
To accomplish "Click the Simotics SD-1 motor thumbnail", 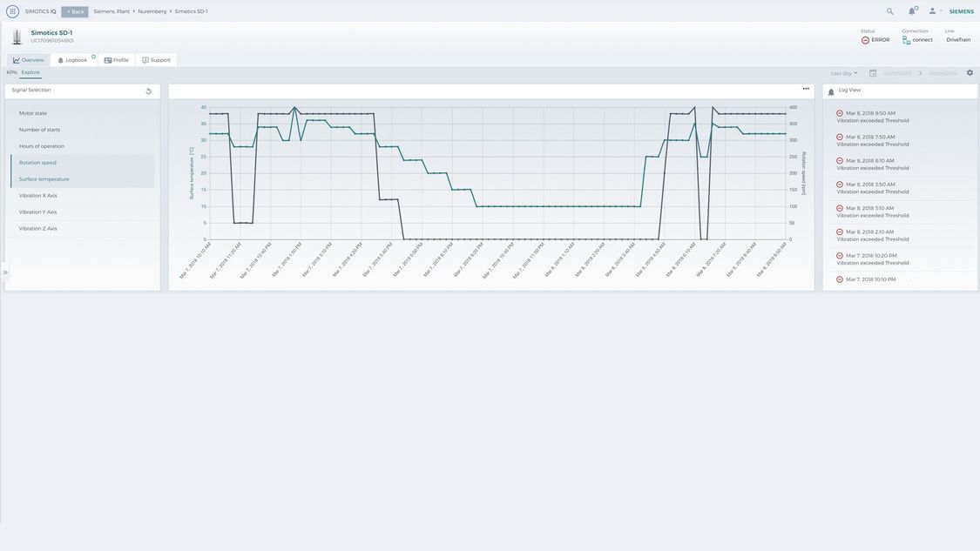I will pos(17,37).
